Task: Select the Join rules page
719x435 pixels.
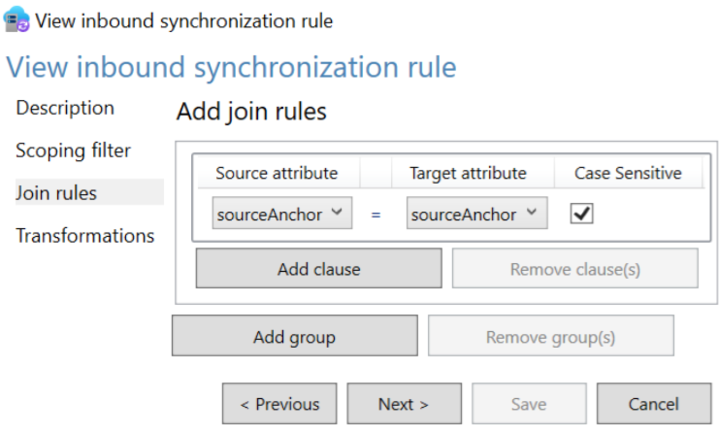Action: pos(57,193)
